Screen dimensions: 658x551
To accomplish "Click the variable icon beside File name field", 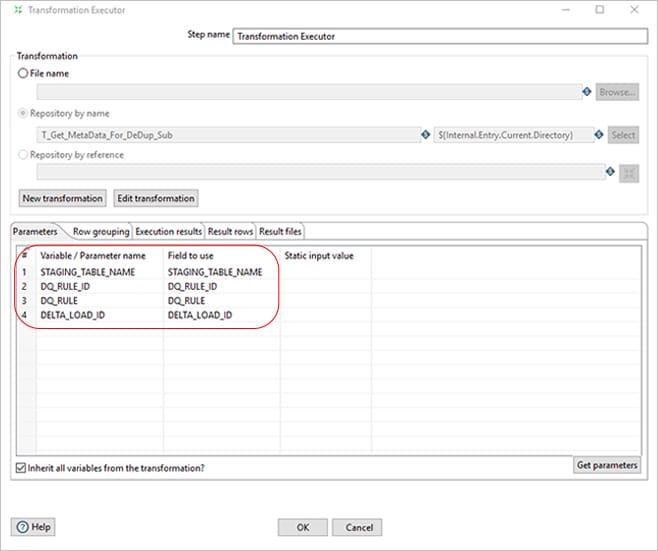I will (x=587, y=91).
